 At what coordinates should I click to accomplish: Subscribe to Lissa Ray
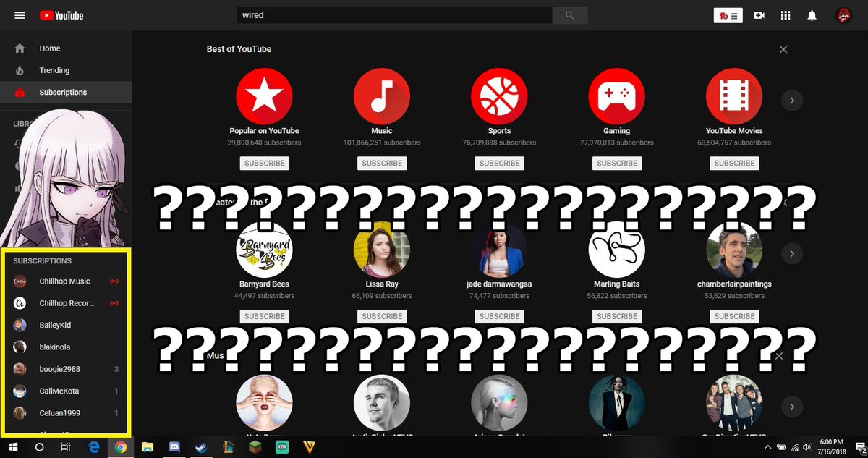(382, 316)
